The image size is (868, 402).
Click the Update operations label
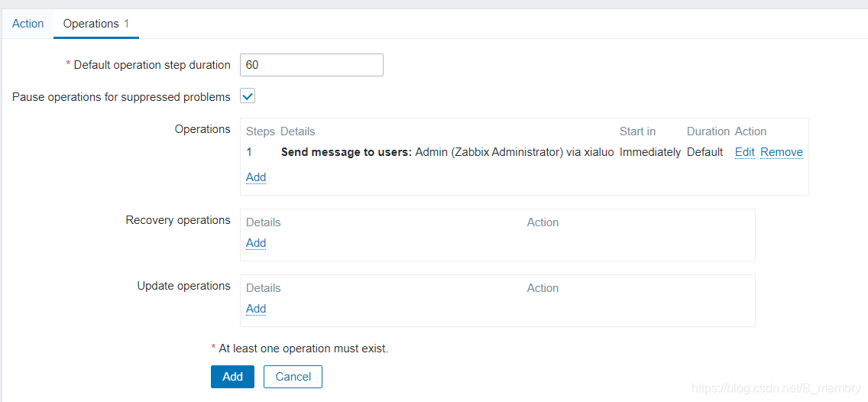(183, 286)
